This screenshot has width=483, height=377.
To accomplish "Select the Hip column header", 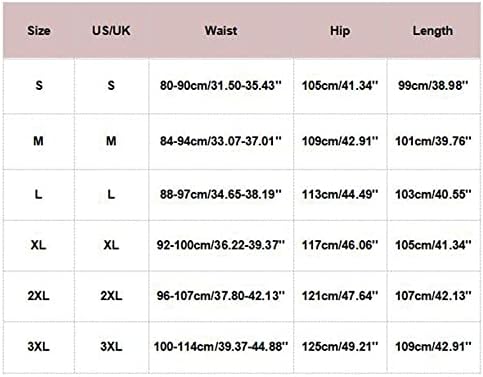I will click(340, 31).
